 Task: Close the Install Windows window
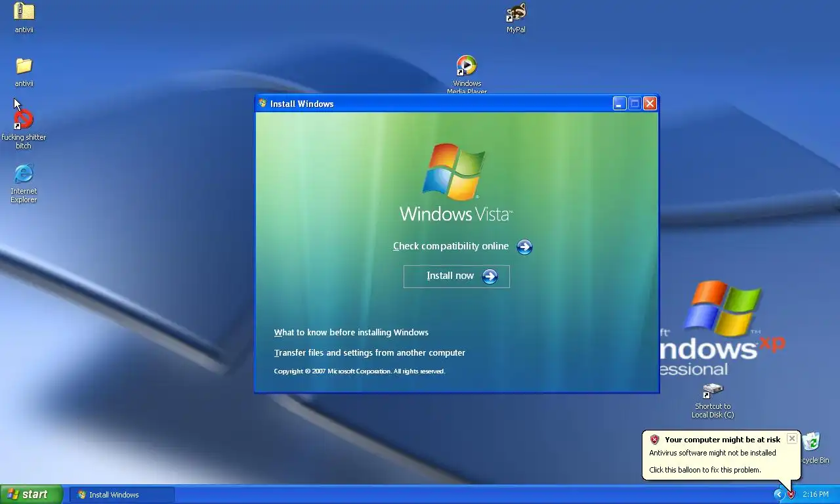(650, 104)
